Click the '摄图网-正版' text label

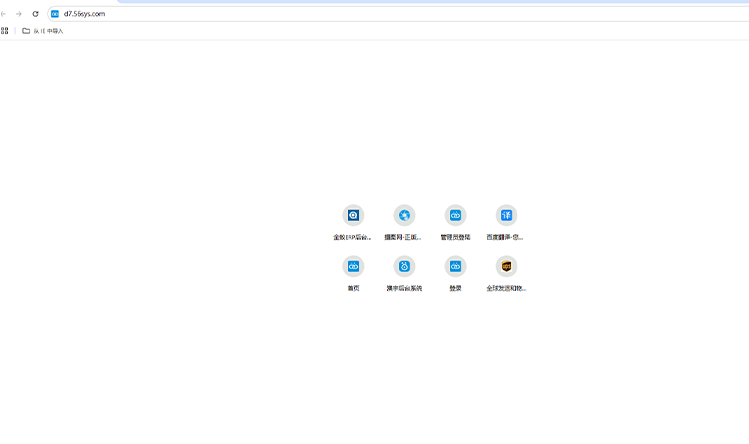403,237
